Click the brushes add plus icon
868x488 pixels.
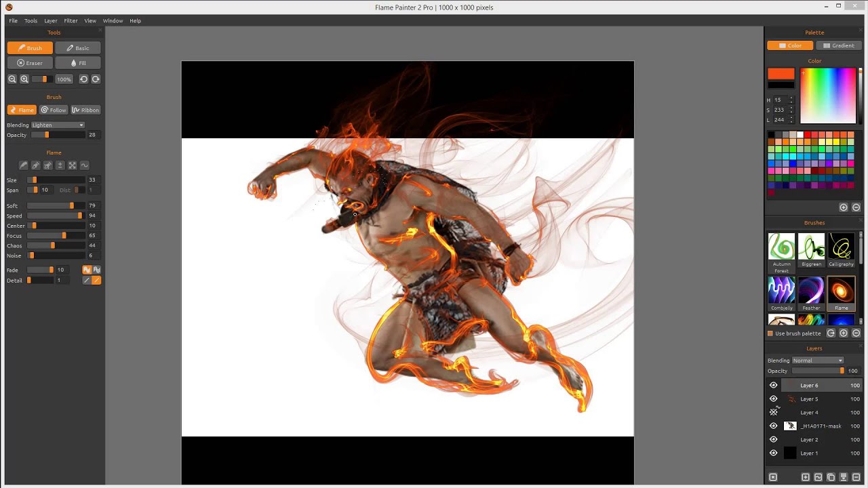[x=844, y=333]
